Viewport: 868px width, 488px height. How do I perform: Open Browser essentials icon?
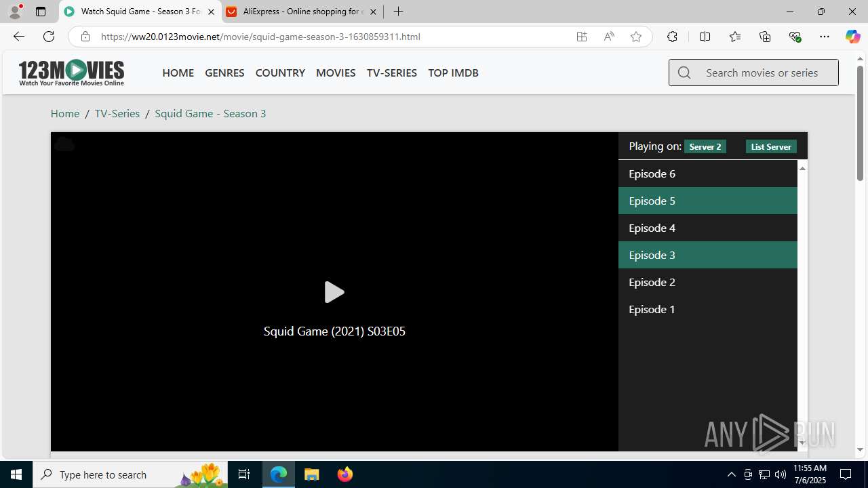coord(795,37)
